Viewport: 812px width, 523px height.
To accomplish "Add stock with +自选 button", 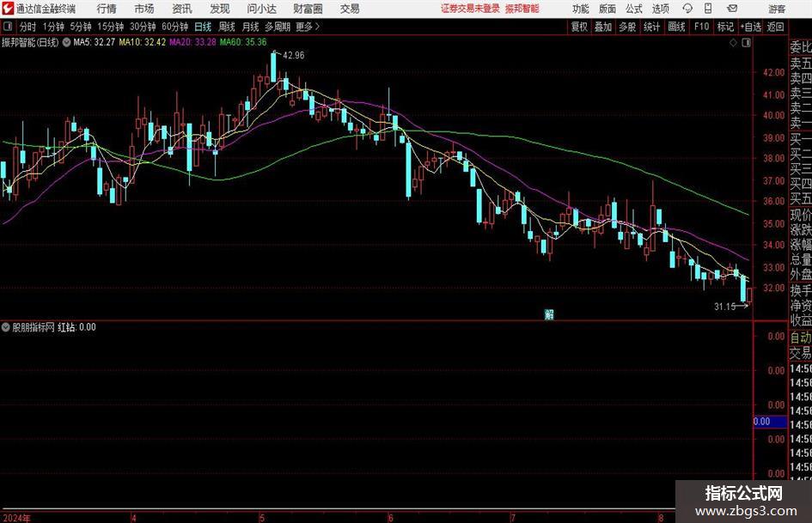I will click(751, 27).
